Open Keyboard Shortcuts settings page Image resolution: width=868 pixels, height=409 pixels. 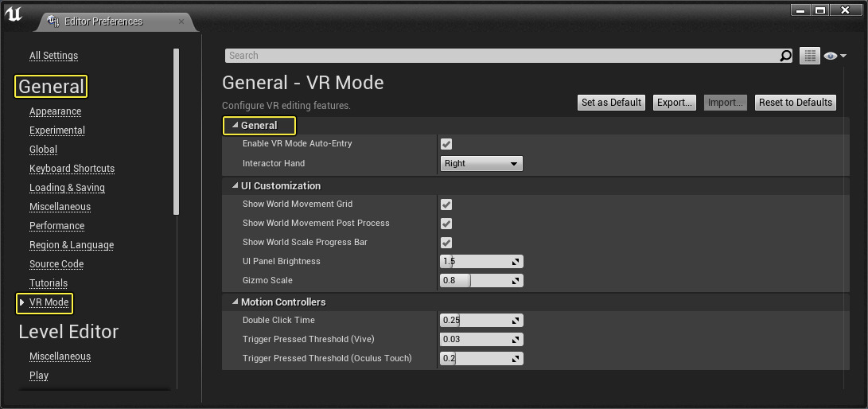(72, 169)
